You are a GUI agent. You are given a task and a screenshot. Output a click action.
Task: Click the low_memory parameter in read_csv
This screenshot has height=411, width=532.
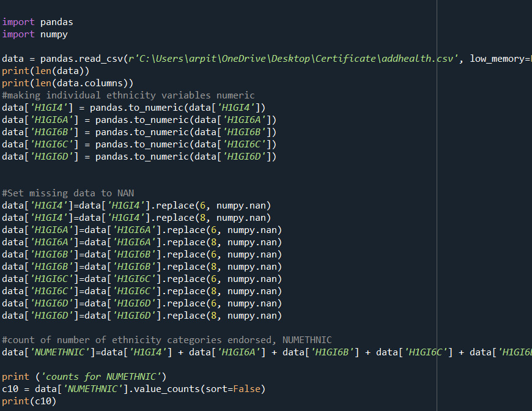(x=498, y=59)
